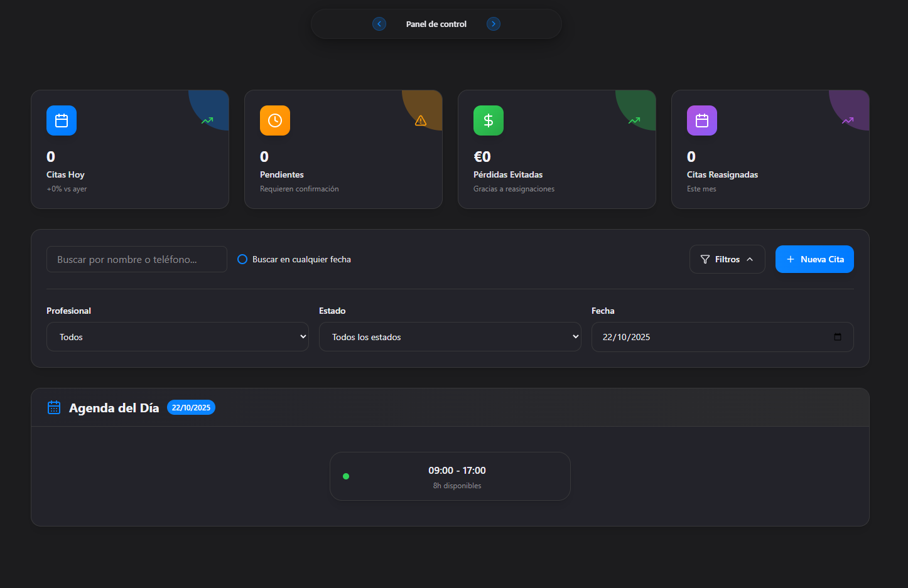The height and width of the screenshot is (588, 908).
Task: Open the Profesional dropdown showing Todos
Action: tap(177, 337)
